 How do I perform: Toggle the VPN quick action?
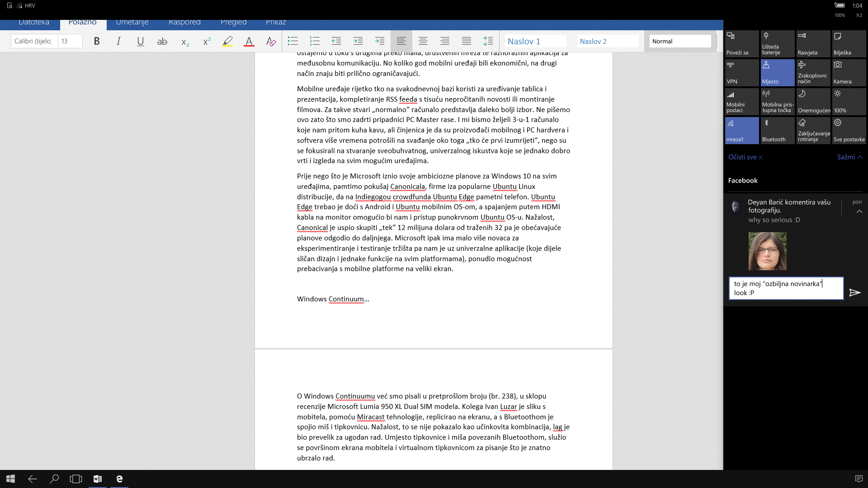[x=742, y=73]
